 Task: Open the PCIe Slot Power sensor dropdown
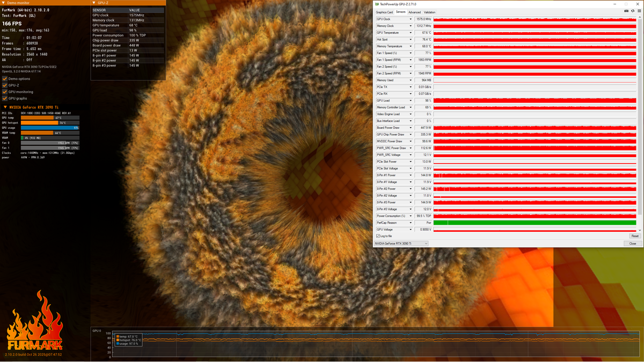point(411,161)
